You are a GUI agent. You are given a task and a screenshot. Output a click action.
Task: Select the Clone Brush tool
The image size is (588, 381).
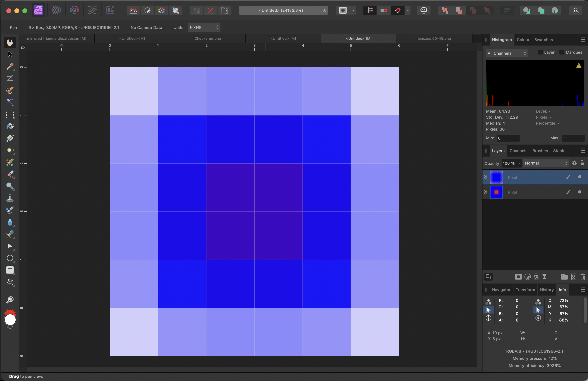tap(10, 198)
